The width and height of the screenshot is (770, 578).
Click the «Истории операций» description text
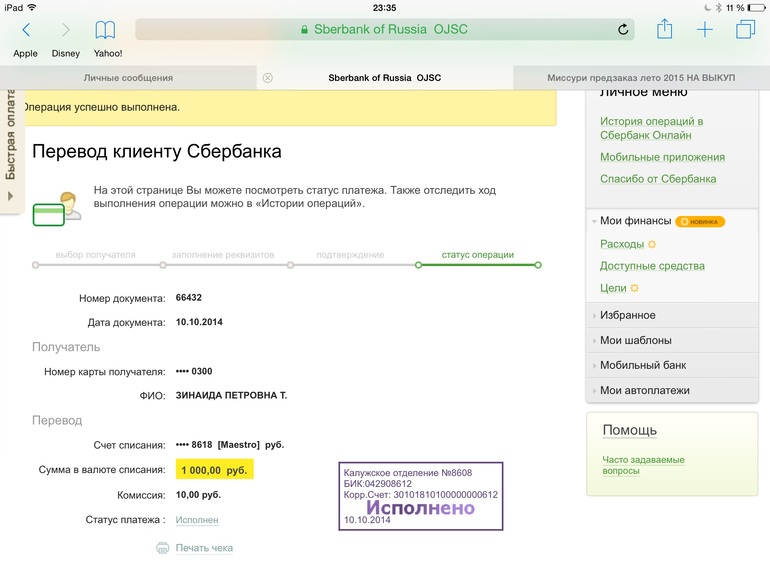click(309, 203)
